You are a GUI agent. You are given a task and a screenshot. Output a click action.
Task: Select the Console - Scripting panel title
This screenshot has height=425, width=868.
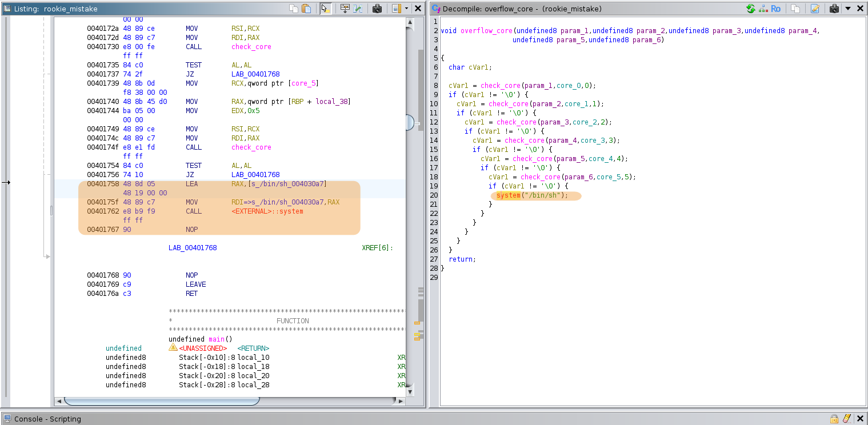(47, 419)
